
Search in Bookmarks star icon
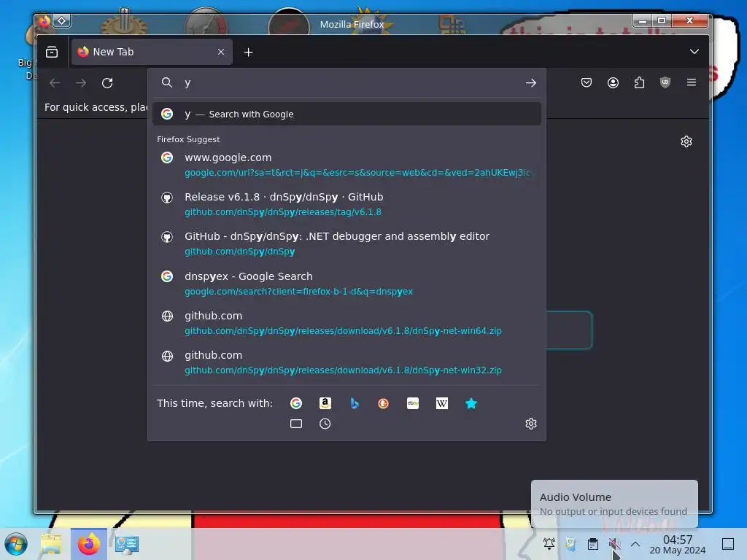click(x=471, y=403)
